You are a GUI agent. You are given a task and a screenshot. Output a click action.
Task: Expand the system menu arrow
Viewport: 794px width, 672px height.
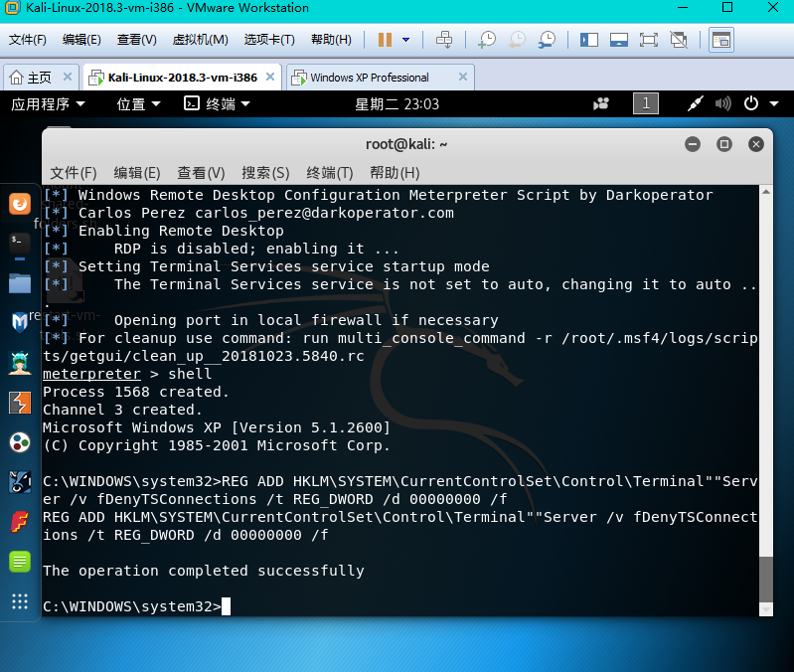click(774, 103)
